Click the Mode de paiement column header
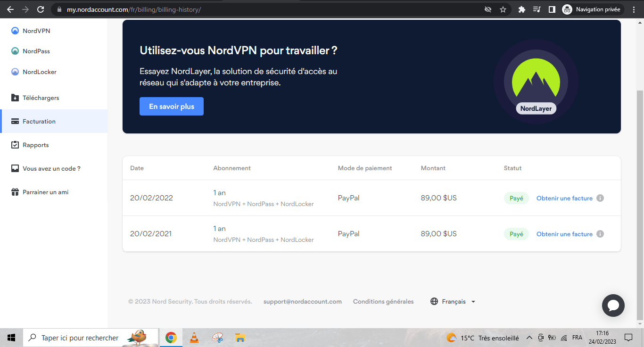This screenshot has height=347, width=644. pyautogui.click(x=365, y=168)
